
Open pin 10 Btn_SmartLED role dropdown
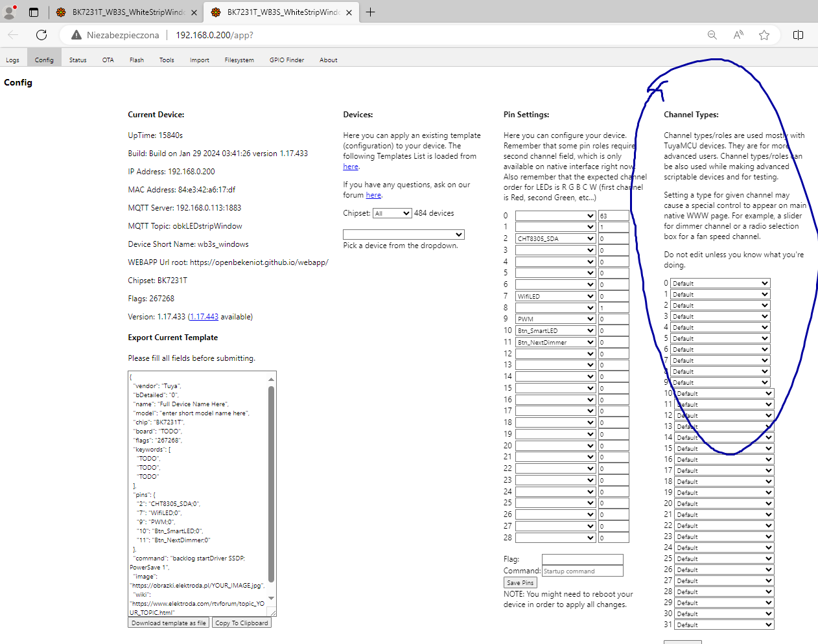(555, 330)
